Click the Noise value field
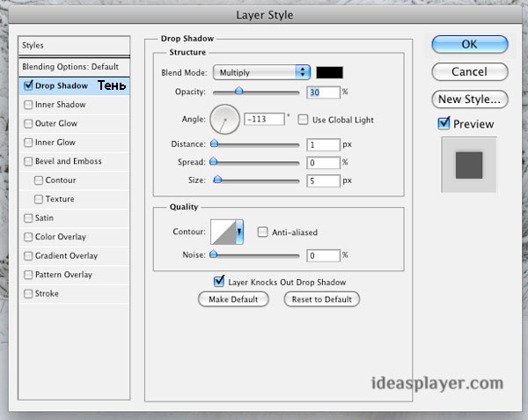 point(323,255)
